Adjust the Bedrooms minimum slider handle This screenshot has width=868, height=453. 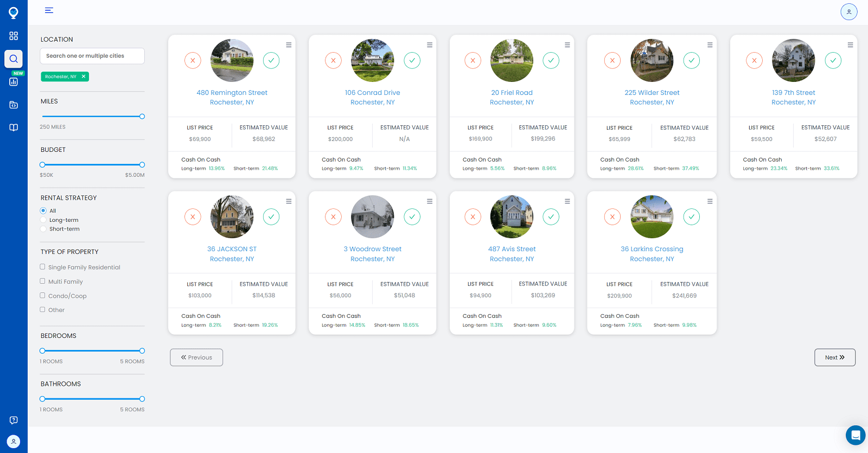click(x=42, y=350)
